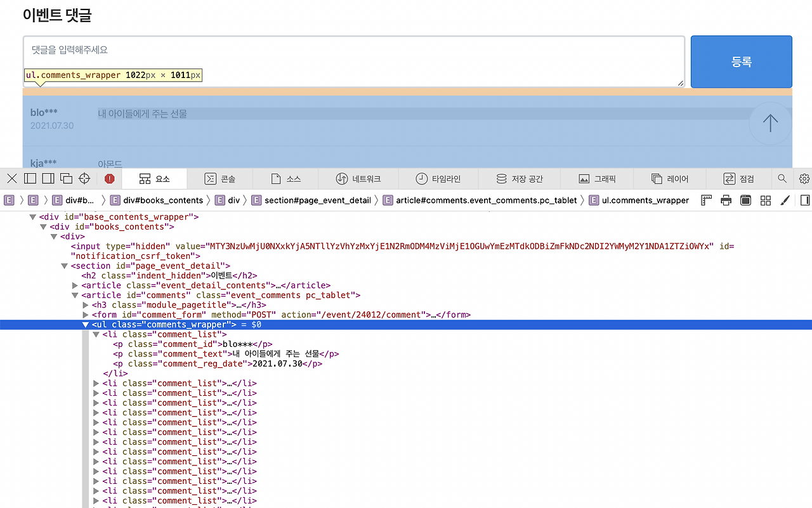
Task: Select p comment_reg_date 2021.07.30 line
Action: pyautogui.click(x=218, y=363)
